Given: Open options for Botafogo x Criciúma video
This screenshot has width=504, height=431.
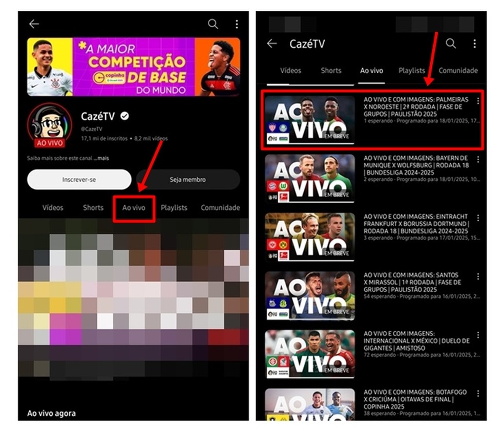Looking at the screenshot, I should point(478,394).
